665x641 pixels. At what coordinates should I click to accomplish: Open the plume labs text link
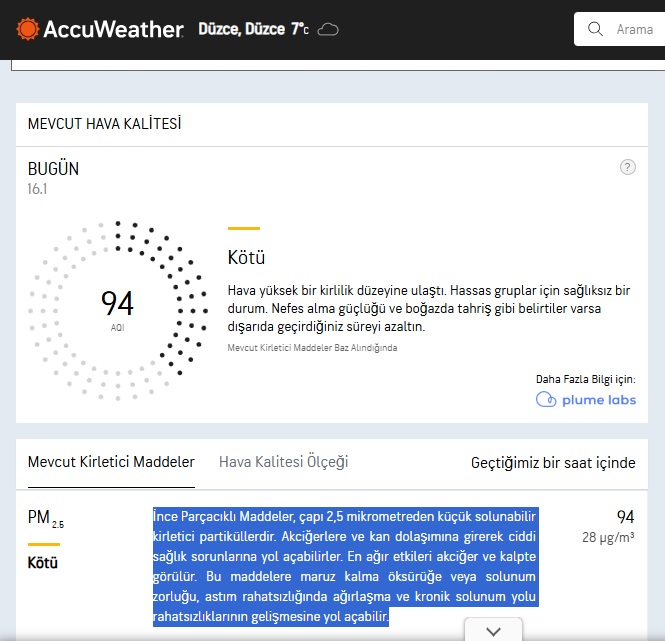(x=597, y=400)
